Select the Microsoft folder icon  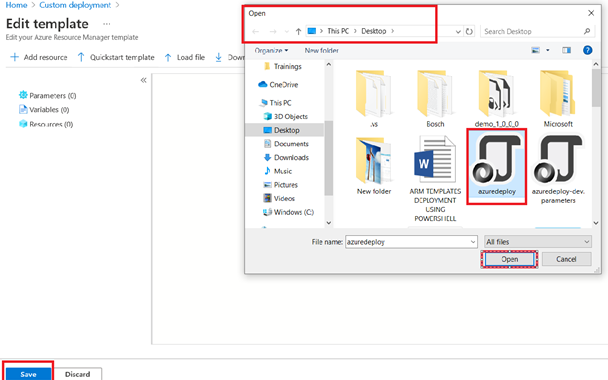pos(558,94)
